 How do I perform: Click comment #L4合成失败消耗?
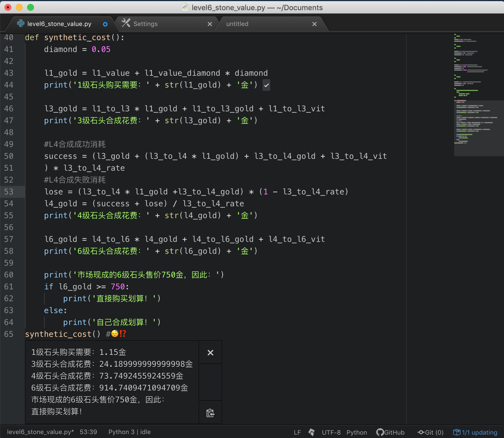pyautogui.click(x=75, y=180)
